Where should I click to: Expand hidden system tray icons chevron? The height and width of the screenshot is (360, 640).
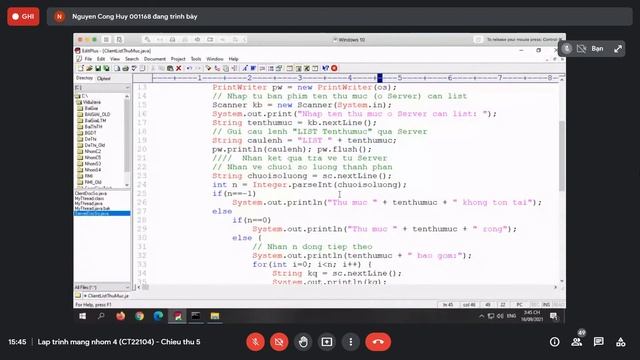(482, 316)
